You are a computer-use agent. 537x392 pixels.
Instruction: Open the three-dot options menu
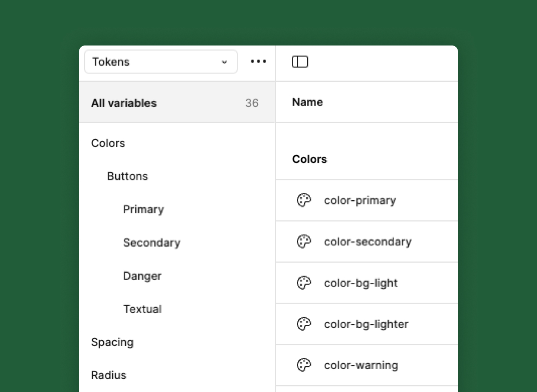point(258,61)
